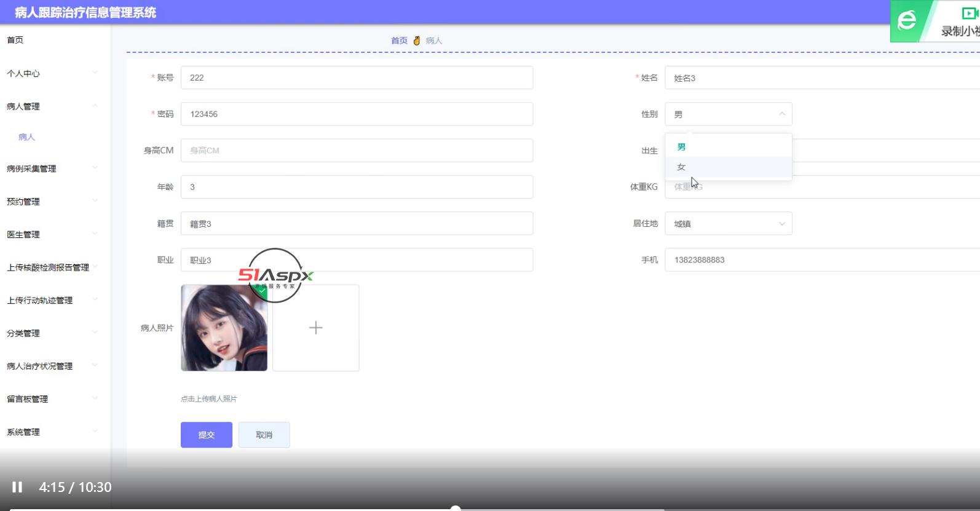Select 男 from gender options
This screenshot has height=511, width=980.
(x=729, y=146)
